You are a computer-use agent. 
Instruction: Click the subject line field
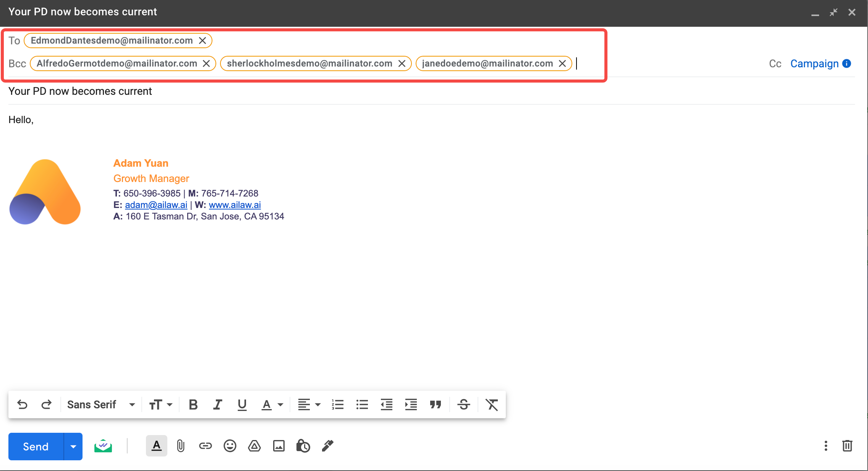click(431, 91)
